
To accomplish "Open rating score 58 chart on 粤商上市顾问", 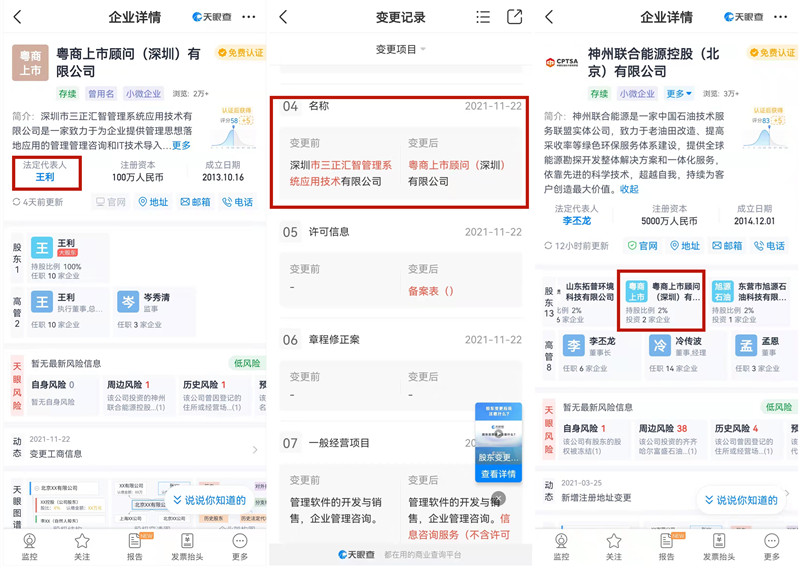I will pyautogui.click(x=233, y=129).
